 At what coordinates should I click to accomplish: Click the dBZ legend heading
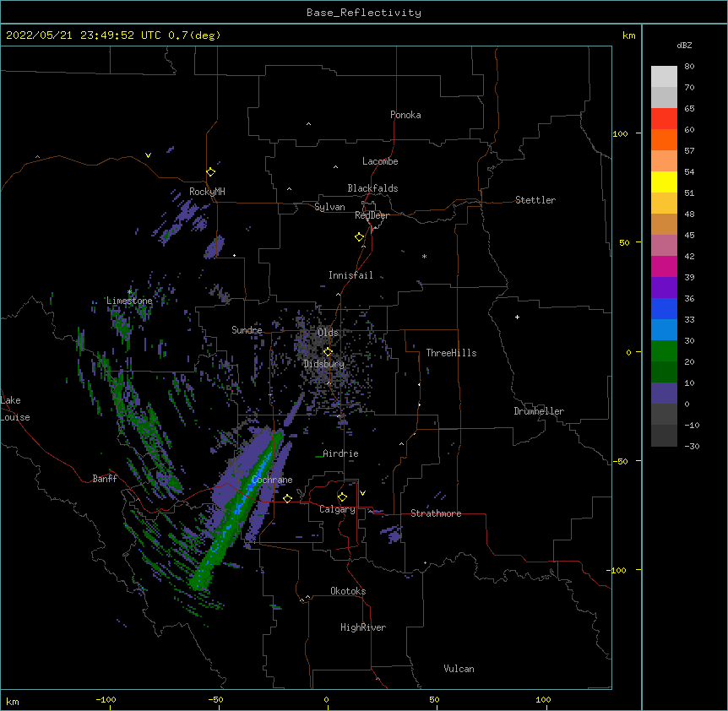pyautogui.click(x=684, y=46)
